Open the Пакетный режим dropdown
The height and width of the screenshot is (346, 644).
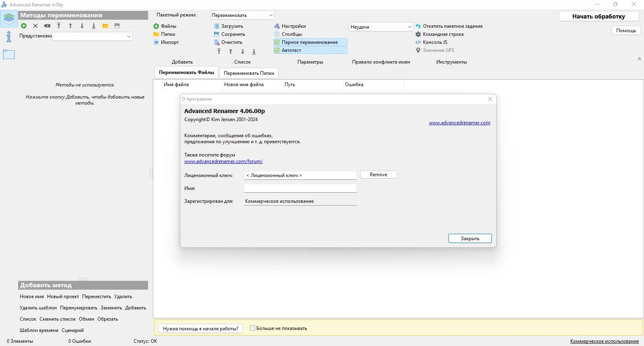(242, 15)
